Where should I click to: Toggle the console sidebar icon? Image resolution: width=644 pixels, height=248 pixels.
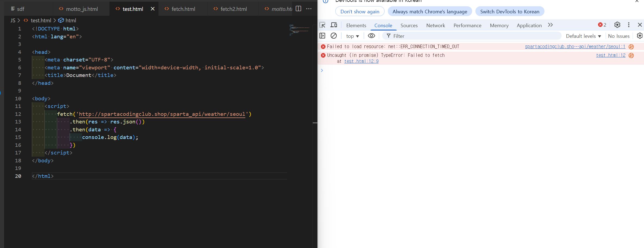[322, 36]
